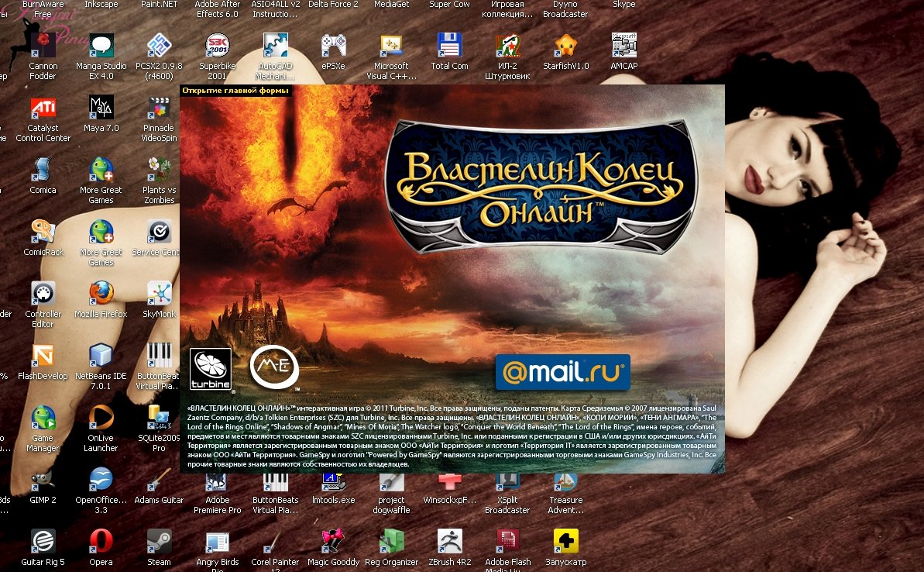This screenshot has width=924, height=572.
Task: Click the Steam desktop icon
Action: click(x=159, y=541)
